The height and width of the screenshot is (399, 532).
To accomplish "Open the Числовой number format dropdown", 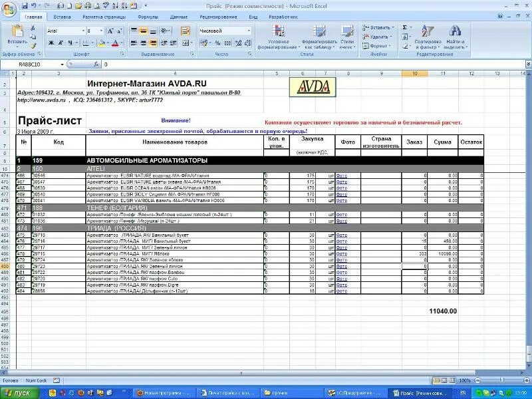I will [249, 31].
